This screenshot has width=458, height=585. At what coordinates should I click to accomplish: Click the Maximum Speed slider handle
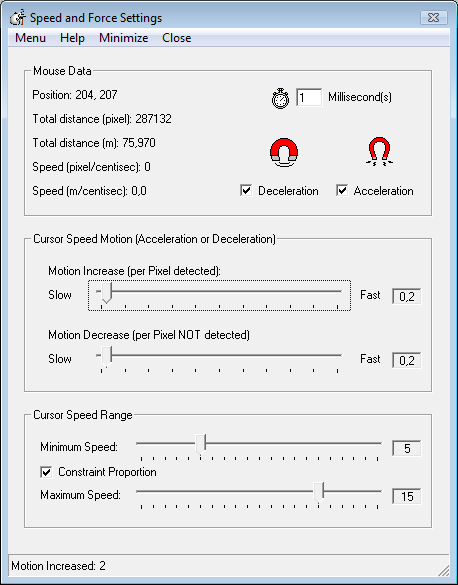(319, 492)
